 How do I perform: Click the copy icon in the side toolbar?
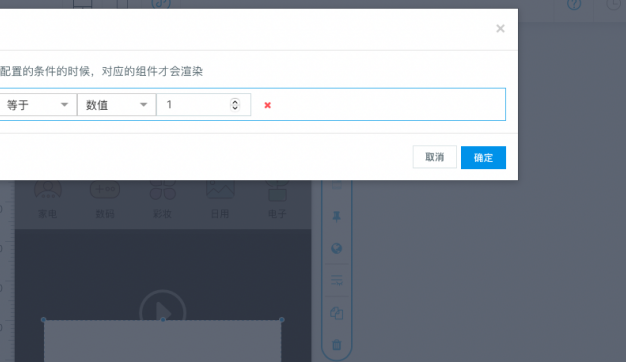[337, 313]
